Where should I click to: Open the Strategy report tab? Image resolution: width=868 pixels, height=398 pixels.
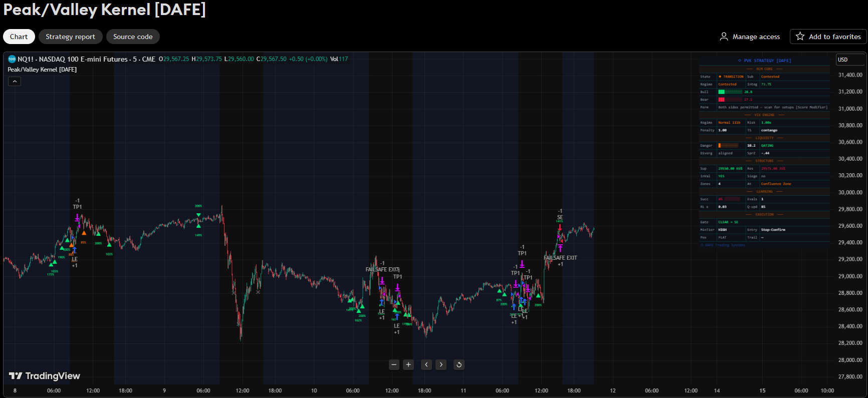click(x=71, y=37)
